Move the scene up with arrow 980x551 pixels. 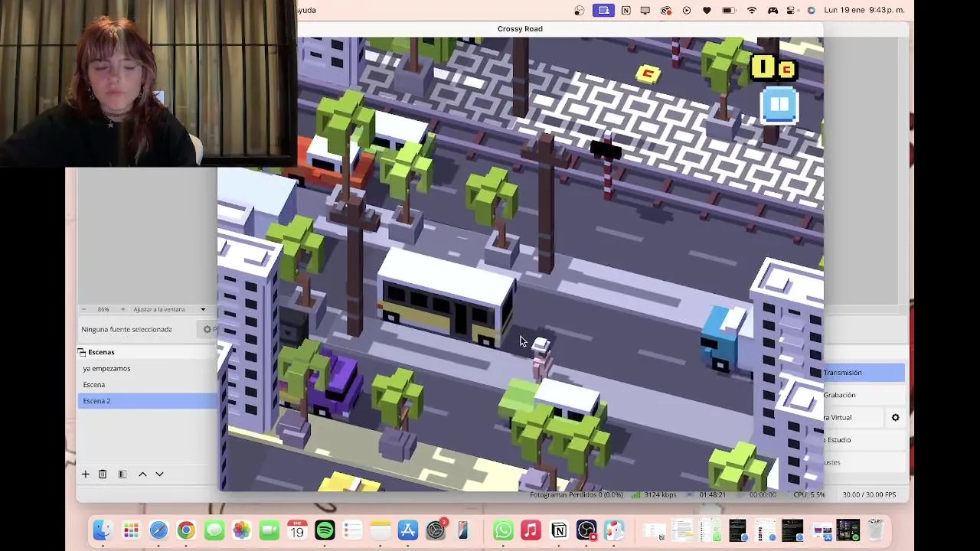coord(142,474)
